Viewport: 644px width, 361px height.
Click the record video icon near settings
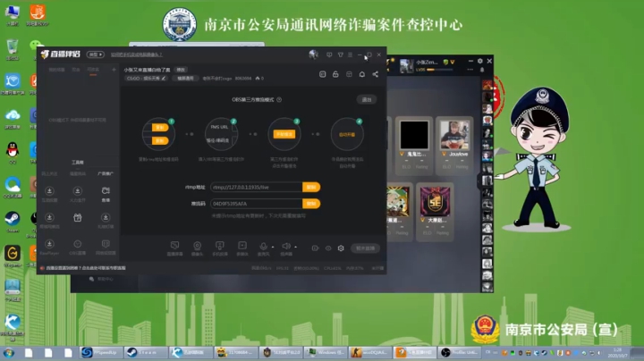(315, 248)
